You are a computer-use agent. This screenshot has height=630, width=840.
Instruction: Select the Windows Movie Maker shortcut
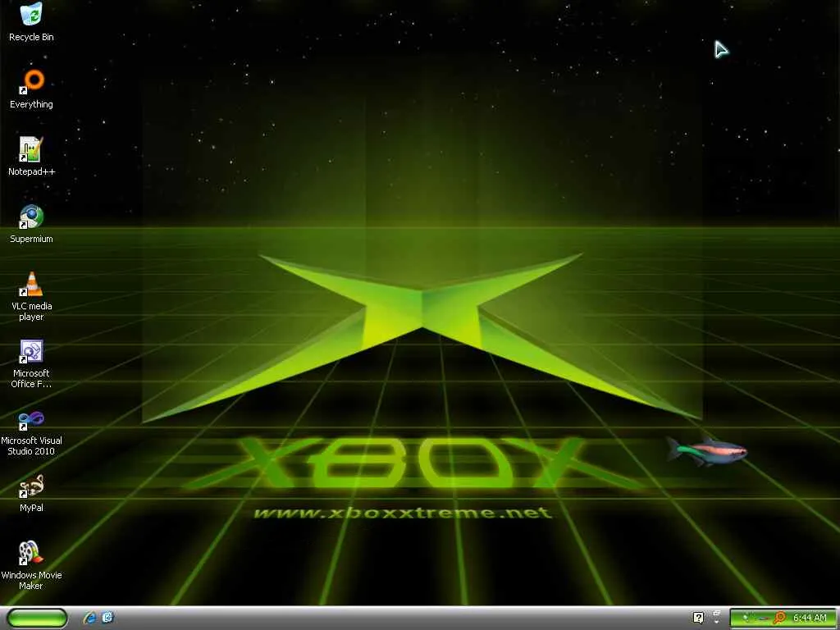31,565
